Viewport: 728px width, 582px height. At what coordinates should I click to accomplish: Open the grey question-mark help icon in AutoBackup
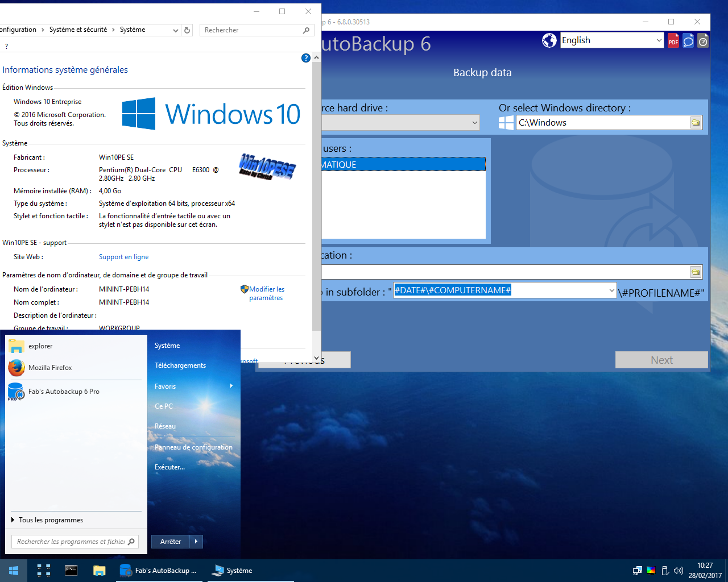coord(703,40)
